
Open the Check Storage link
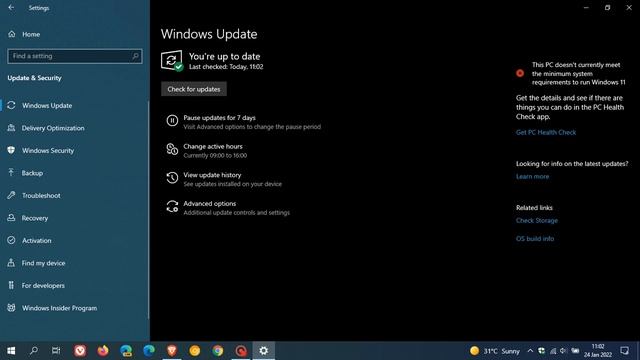(x=537, y=220)
